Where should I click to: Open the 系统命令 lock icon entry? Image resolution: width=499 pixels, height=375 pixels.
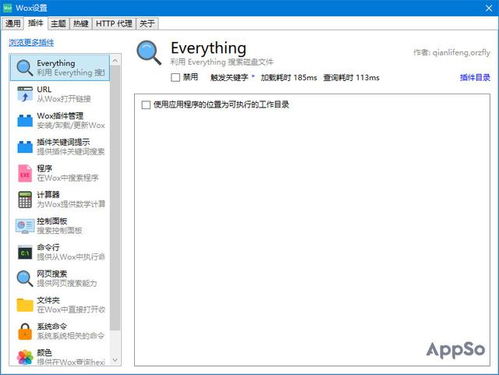[25, 332]
